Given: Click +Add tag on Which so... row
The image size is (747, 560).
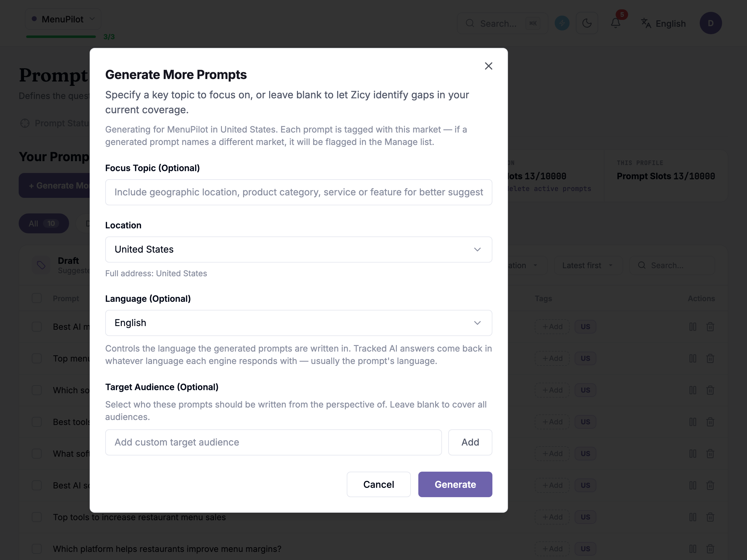Looking at the screenshot, I should coord(552,390).
